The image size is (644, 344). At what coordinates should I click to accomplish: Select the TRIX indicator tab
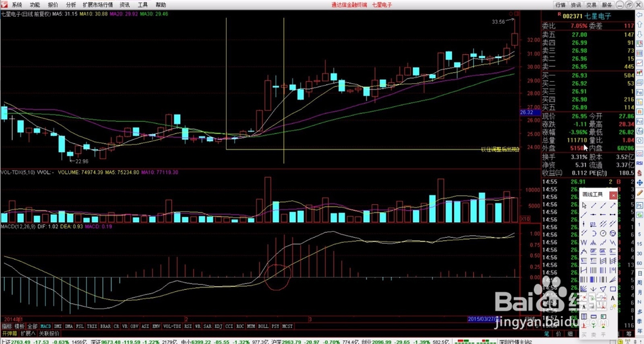[x=92, y=326]
